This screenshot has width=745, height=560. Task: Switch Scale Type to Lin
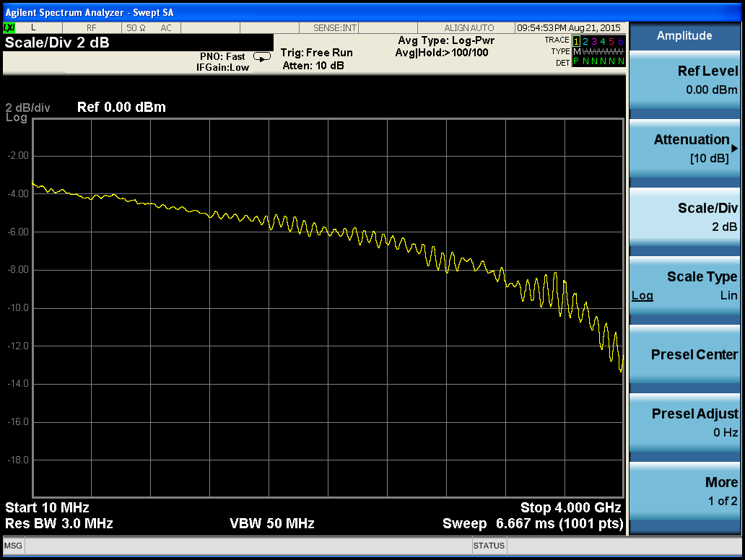pos(728,295)
